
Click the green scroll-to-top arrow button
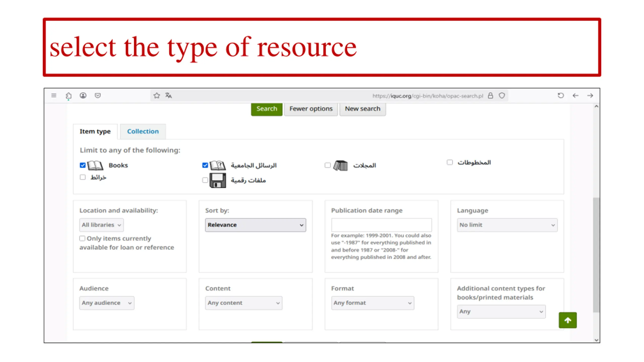pos(568,320)
